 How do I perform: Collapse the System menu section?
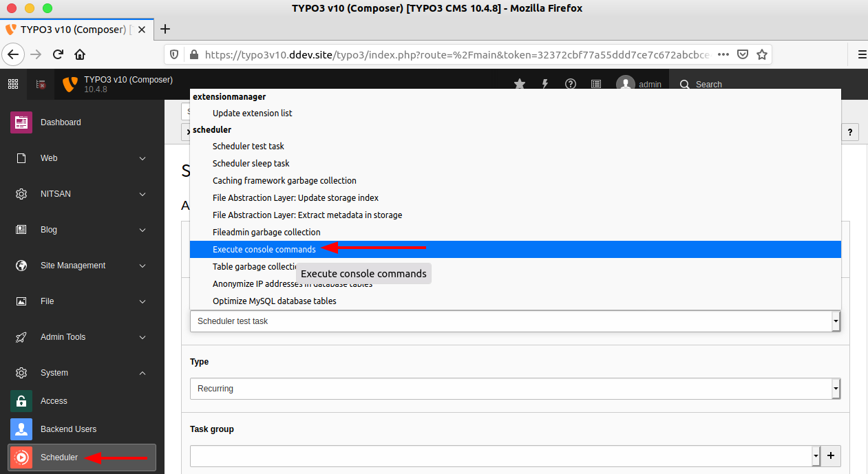142,372
